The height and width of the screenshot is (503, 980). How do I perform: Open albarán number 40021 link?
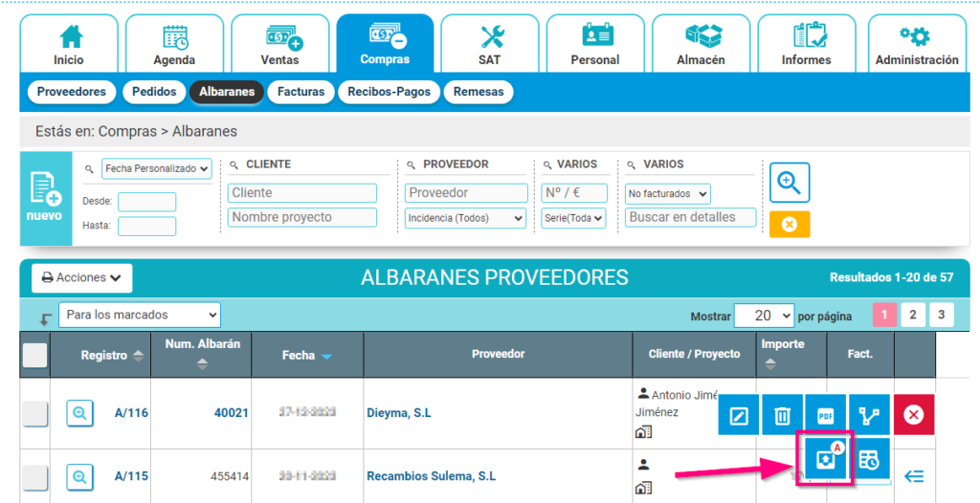(232, 413)
